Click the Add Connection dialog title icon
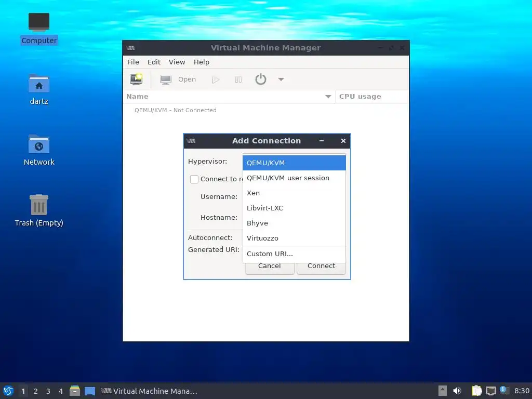532x399 pixels. click(191, 141)
